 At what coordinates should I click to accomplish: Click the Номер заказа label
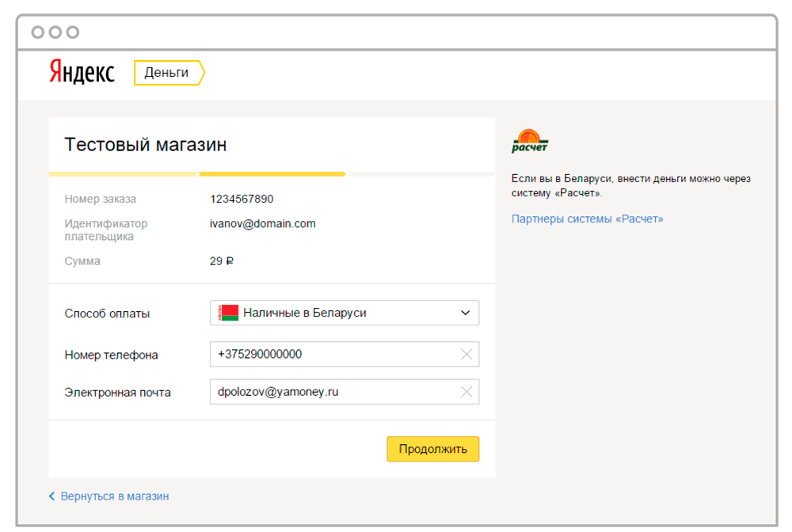pos(101,199)
